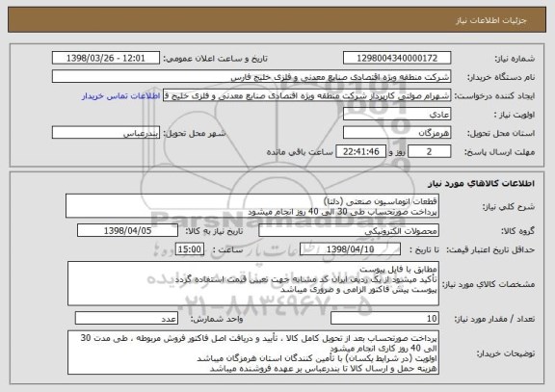This screenshot has height=392, width=555.
Task: Select the hour field showing 15:00
Action: [x=190, y=249]
